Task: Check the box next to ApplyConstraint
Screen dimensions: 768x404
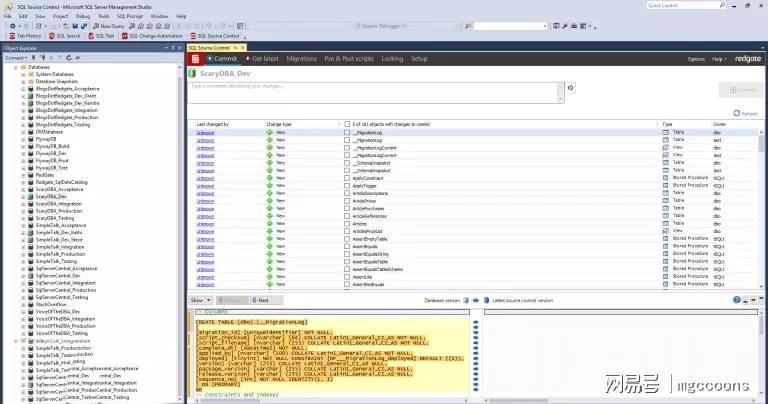Action: coord(345,177)
